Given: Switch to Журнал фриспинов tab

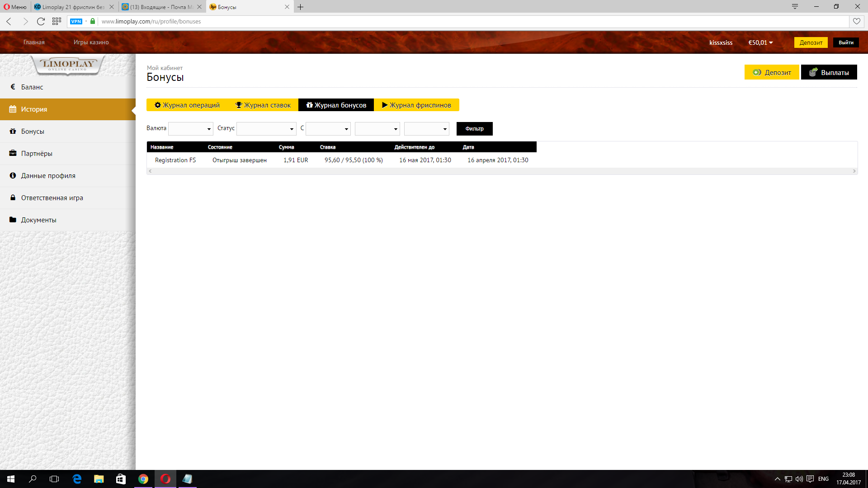Looking at the screenshot, I should pyautogui.click(x=416, y=105).
